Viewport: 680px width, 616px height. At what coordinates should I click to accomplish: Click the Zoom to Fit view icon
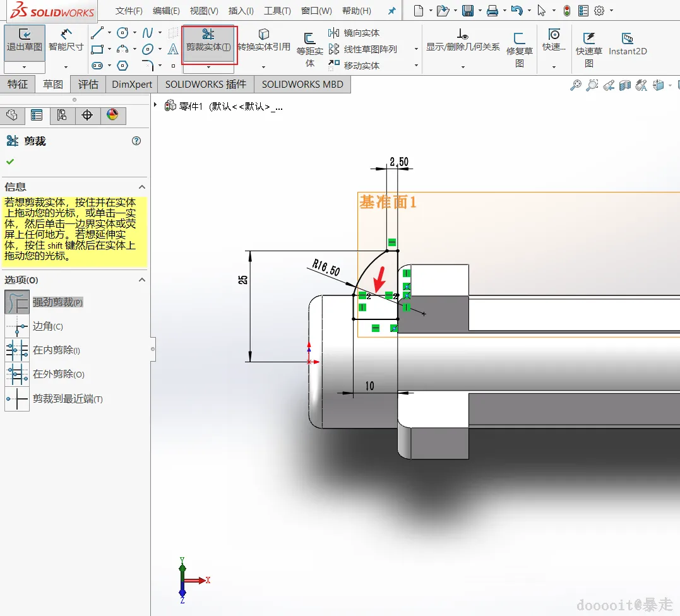(575, 85)
